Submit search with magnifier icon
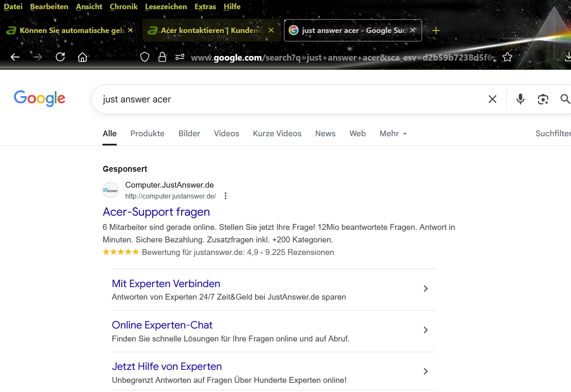The width and height of the screenshot is (571, 392). click(x=565, y=99)
